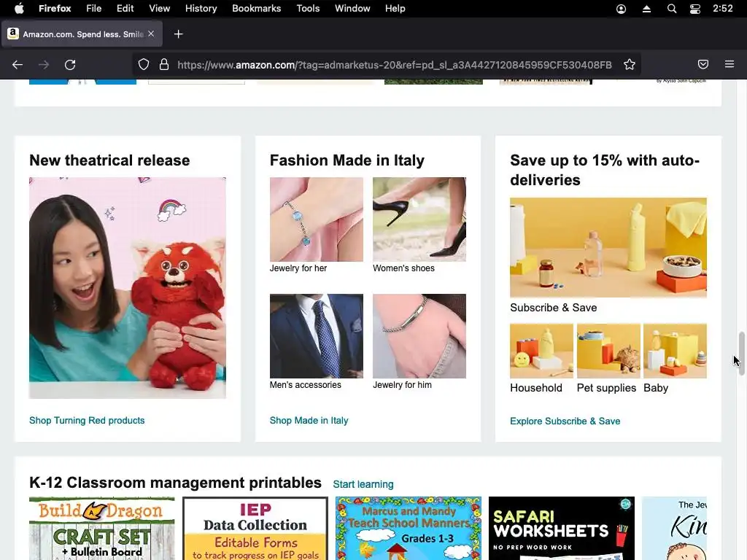The height and width of the screenshot is (560, 747).
Task: Open Build A Dragon Craft Set printable
Action: click(x=102, y=529)
